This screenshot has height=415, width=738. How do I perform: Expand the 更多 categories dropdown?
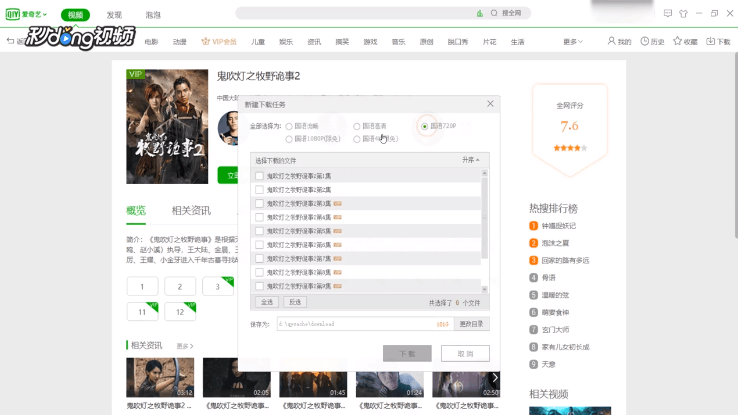(x=573, y=42)
